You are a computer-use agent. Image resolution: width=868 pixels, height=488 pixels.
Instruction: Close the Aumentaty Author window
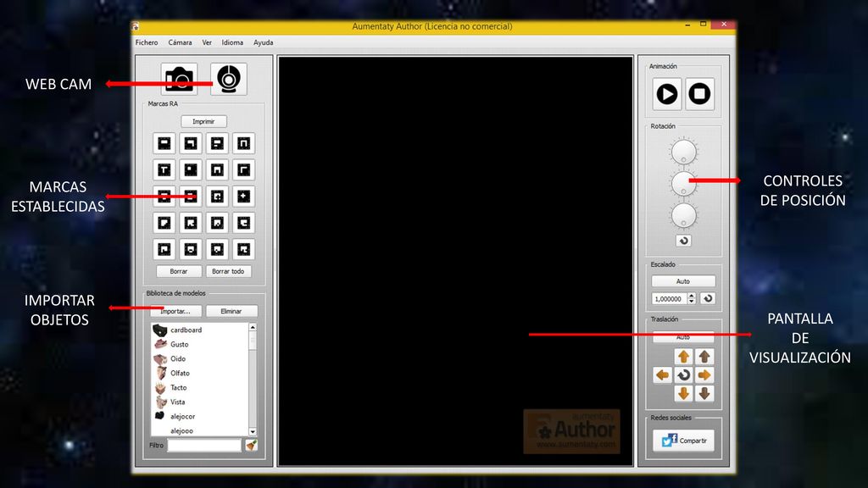[724, 25]
